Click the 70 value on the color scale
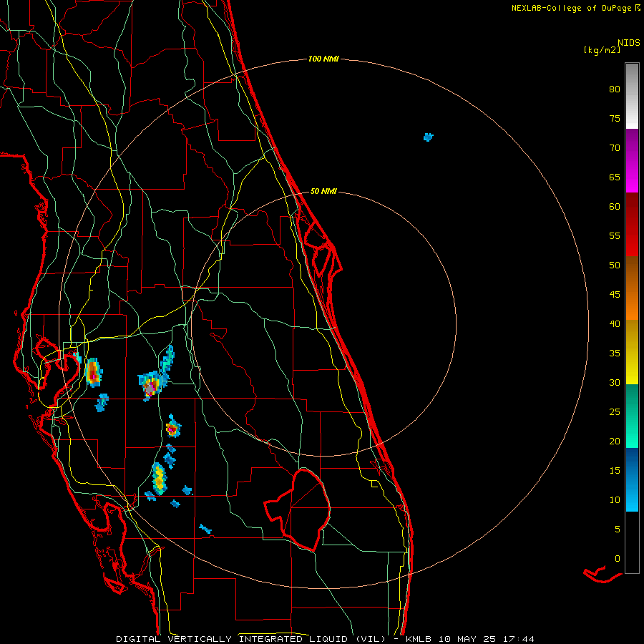This screenshot has width=644, height=644. pos(615,148)
